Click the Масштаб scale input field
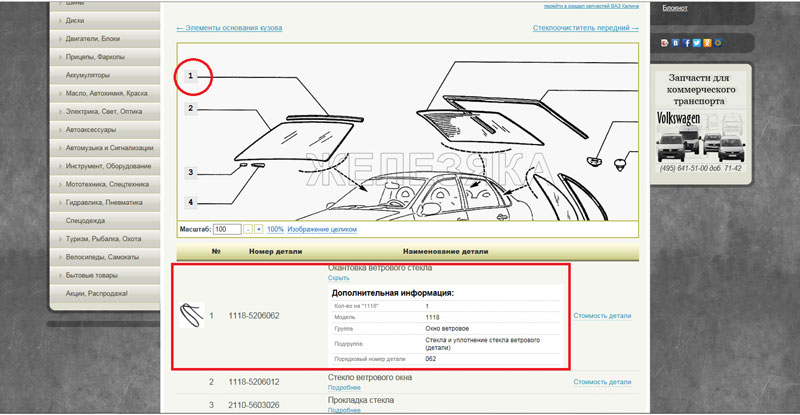Image resolution: width=800 pixels, height=415 pixels. click(x=227, y=229)
